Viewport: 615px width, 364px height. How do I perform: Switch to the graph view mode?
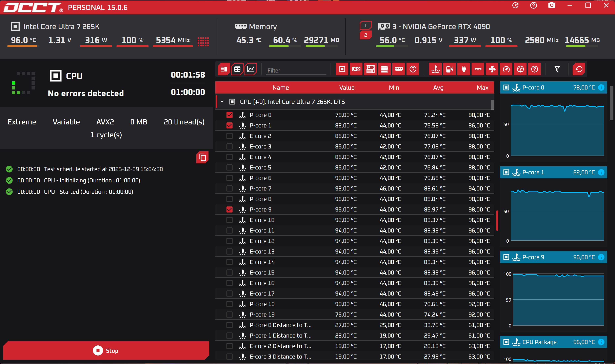point(251,69)
